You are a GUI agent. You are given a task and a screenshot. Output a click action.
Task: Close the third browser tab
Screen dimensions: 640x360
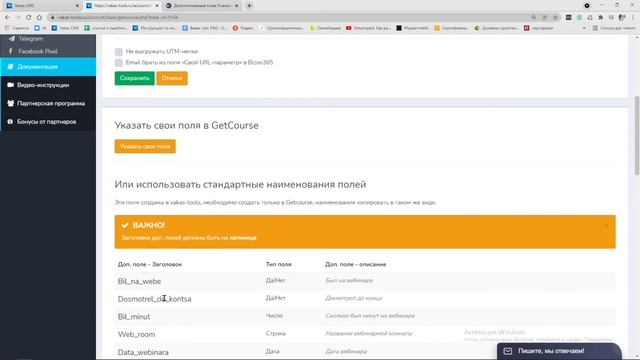(237, 6)
